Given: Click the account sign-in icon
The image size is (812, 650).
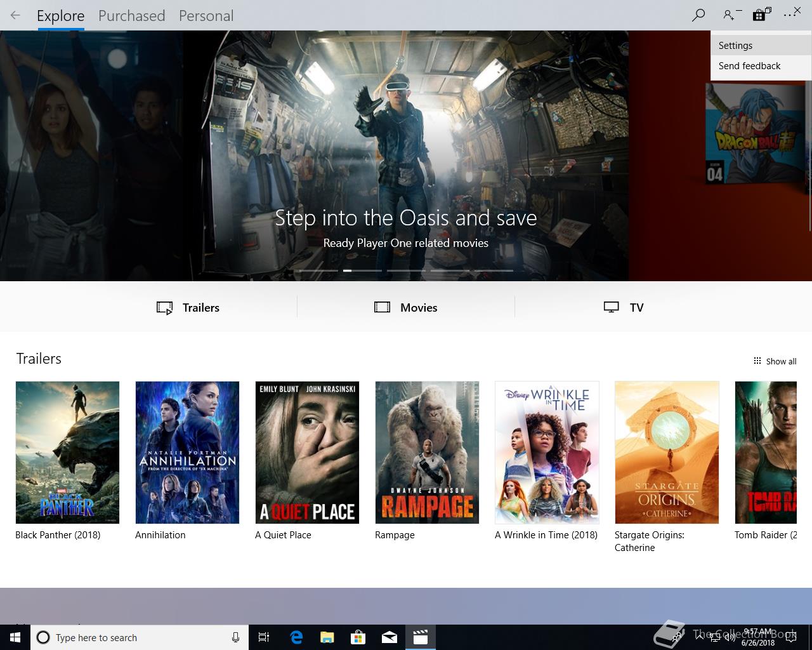Looking at the screenshot, I should 730,15.
